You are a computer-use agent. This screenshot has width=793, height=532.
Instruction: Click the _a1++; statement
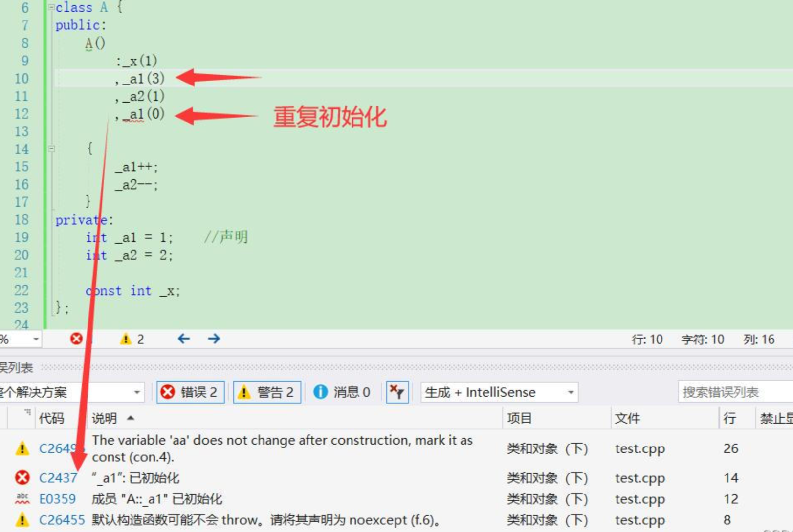click(136, 167)
